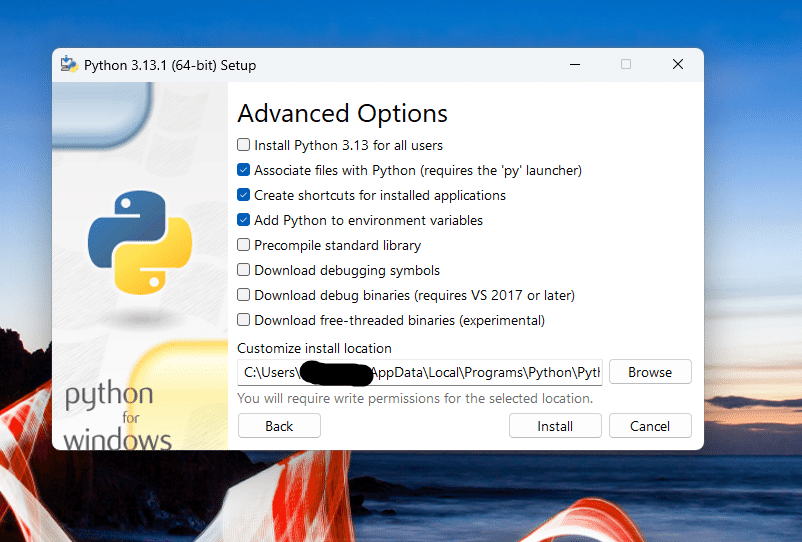Click the write permissions notice text
The image size is (802, 542).
[415, 398]
